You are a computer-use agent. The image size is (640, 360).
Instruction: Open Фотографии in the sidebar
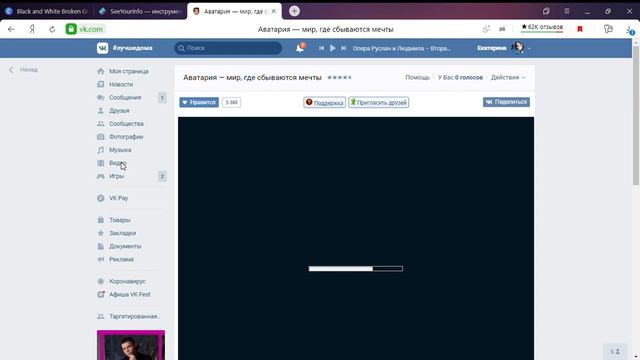point(126,137)
